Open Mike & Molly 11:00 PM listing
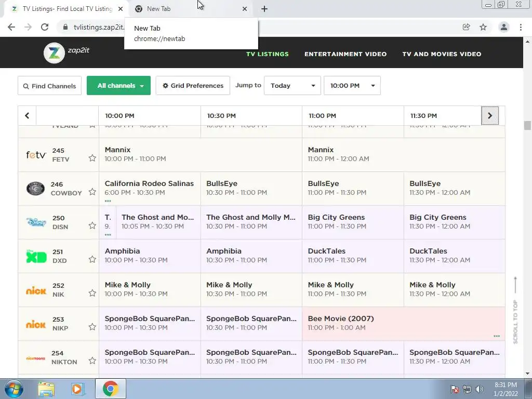This screenshot has height=399, width=532. (353, 289)
